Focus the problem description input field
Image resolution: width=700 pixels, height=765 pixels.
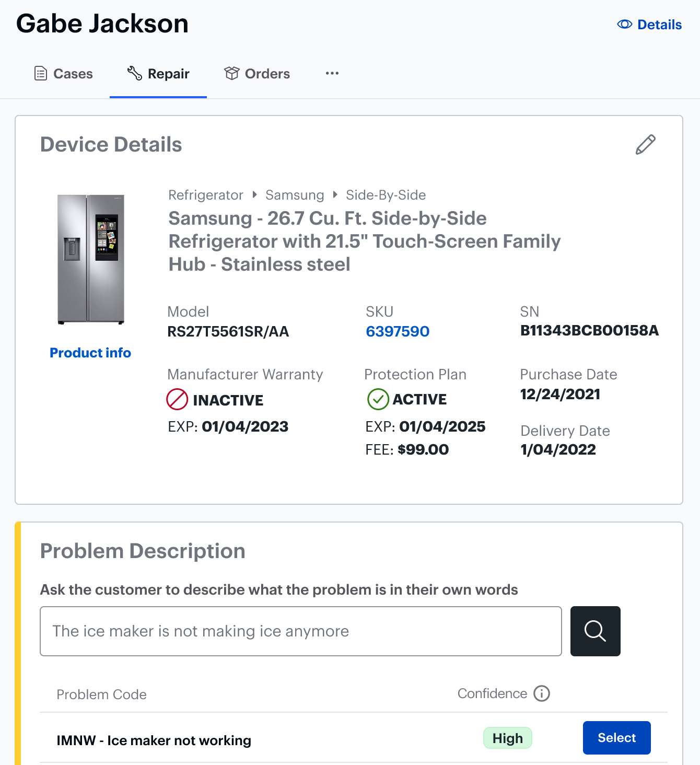301,631
